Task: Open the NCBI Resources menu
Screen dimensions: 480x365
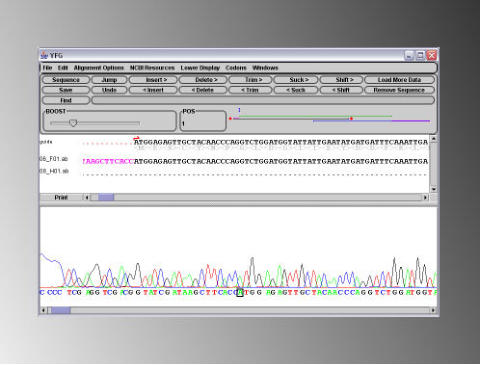Action: coord(152,68)
